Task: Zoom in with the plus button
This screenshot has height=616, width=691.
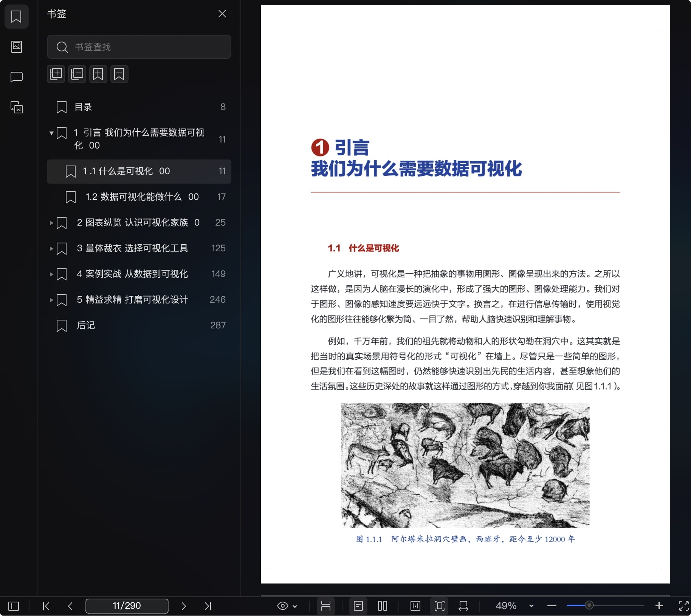Action: tap(659, 606)
